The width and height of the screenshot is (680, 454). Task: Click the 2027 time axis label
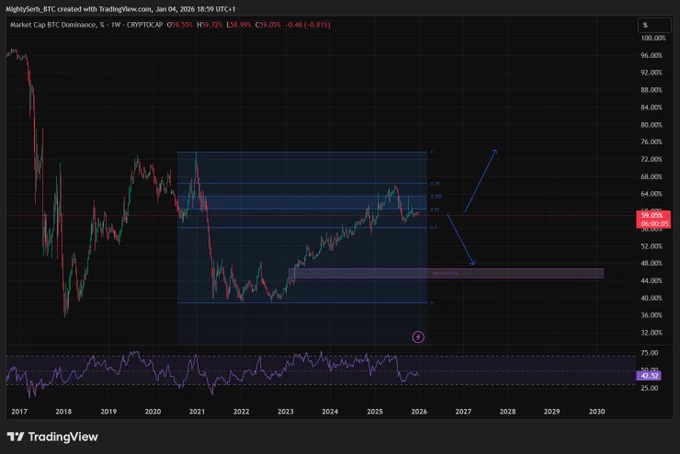click(x=463, y=412)
